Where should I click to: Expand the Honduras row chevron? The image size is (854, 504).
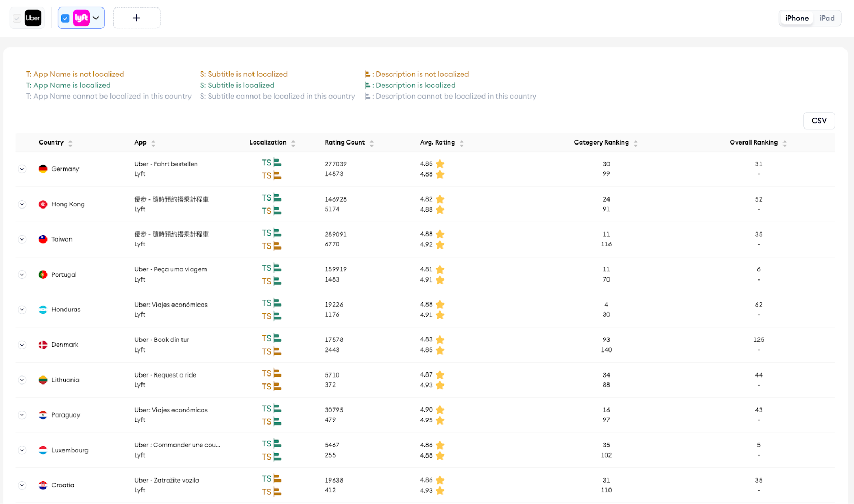coord(22,310)
